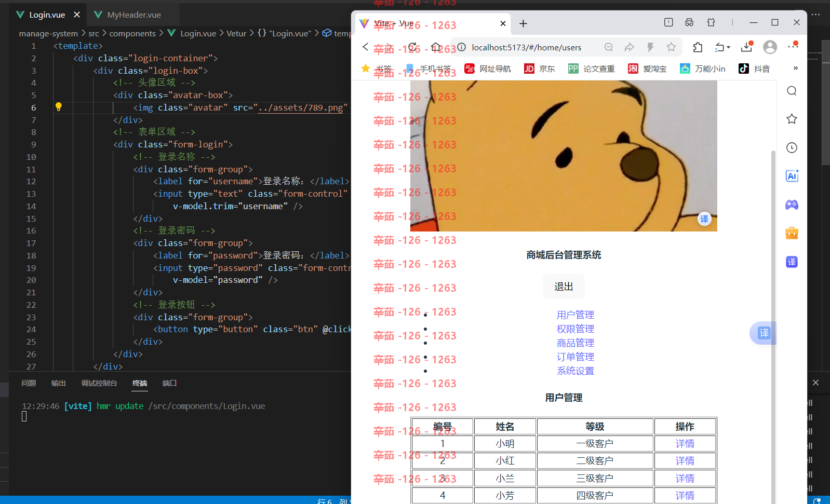
Task: Open the browser user profile avatar
Action: click(x=770, y=47)
